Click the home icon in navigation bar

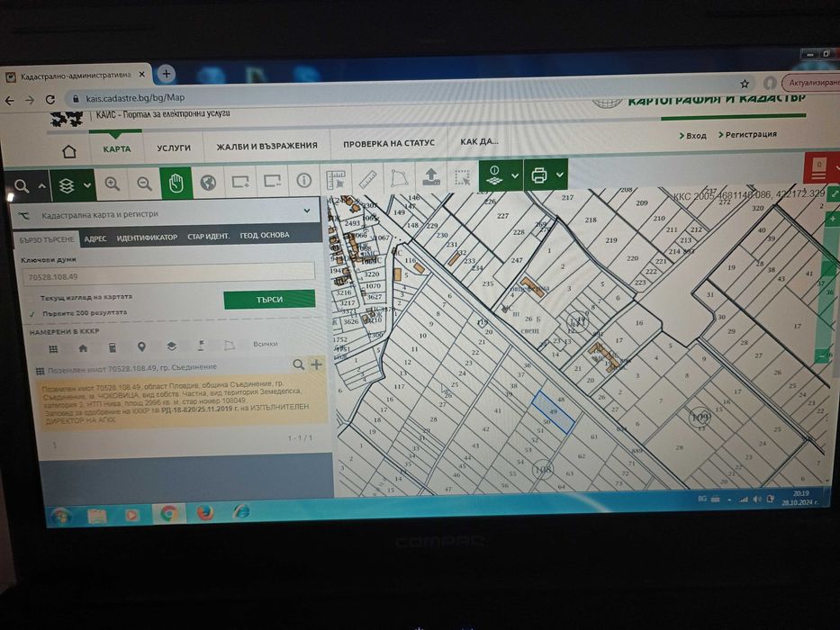click(69, 151)
